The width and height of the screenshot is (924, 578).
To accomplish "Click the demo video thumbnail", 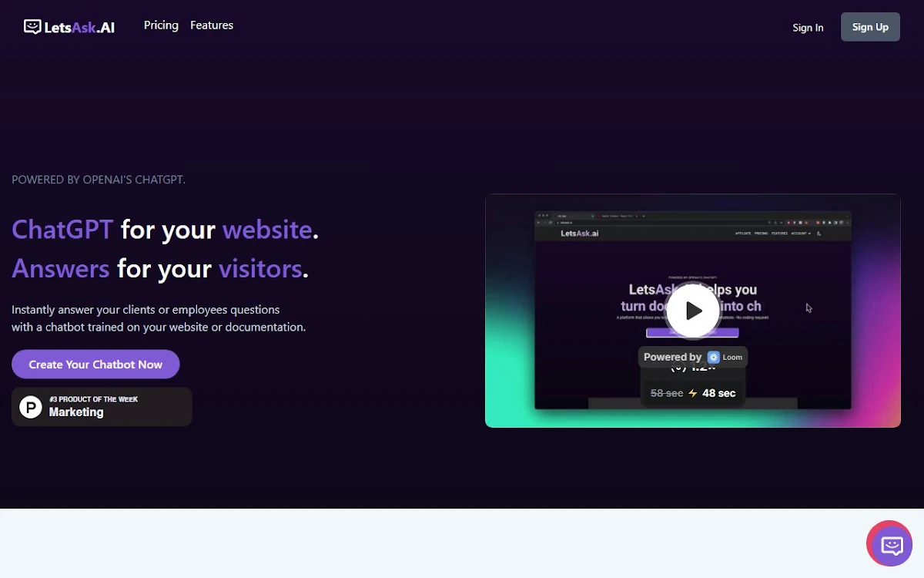I will pos(693,311).
